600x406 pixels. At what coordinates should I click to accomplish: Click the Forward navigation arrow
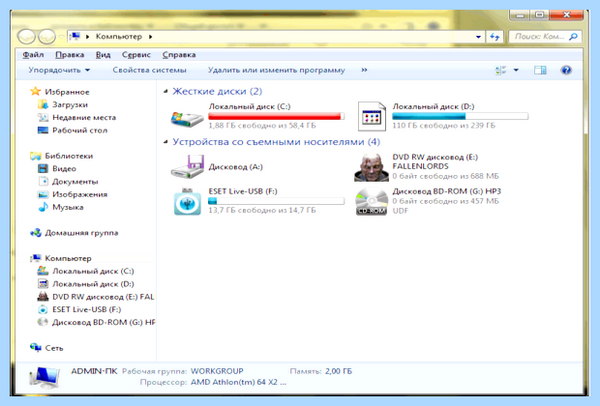pos(47,37)
